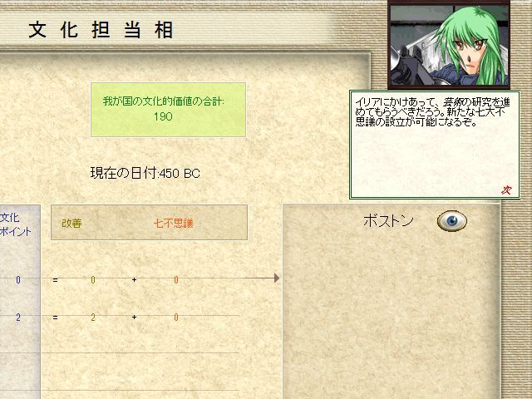Select the 七不思議 column header

[174, 224]
